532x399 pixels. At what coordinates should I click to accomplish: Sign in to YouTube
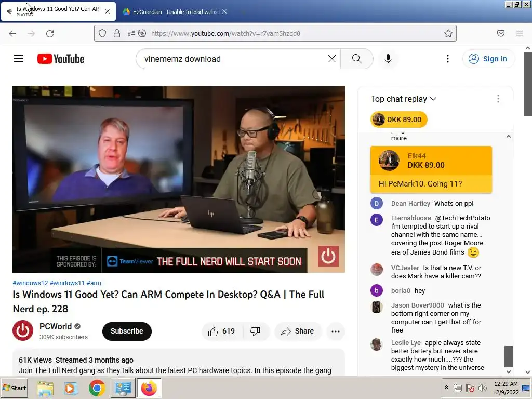click(488, 59)
